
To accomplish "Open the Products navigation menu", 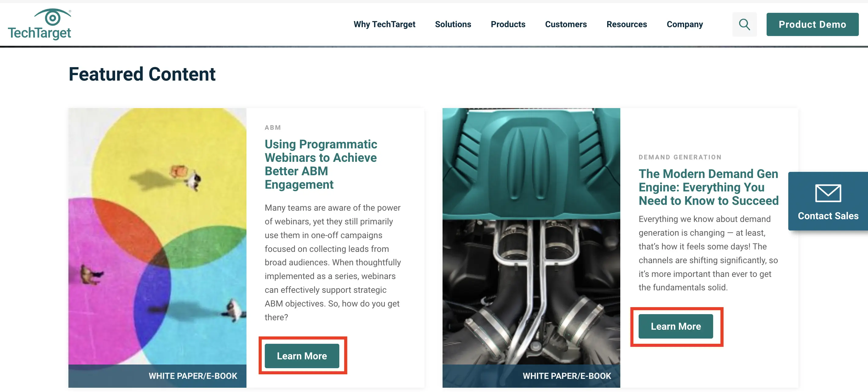I will click(x=508, y=24).
